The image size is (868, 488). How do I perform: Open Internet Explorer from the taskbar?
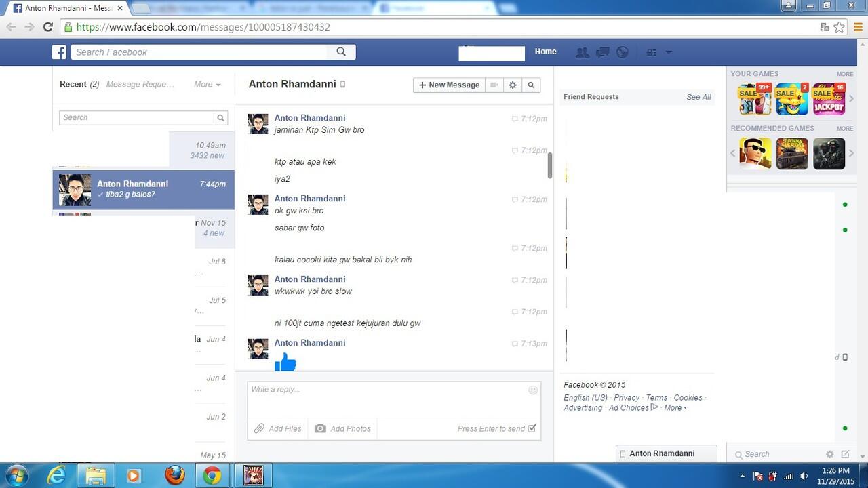[x=56, y=475]
